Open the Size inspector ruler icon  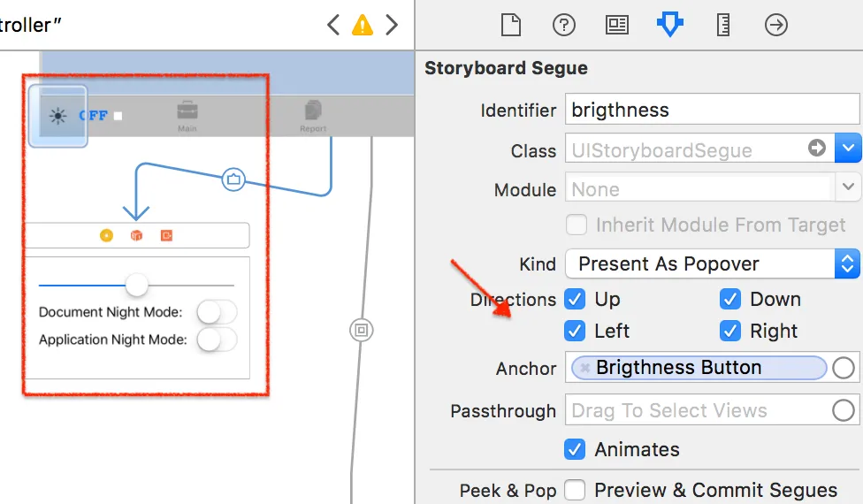click(x=723, y=25)
